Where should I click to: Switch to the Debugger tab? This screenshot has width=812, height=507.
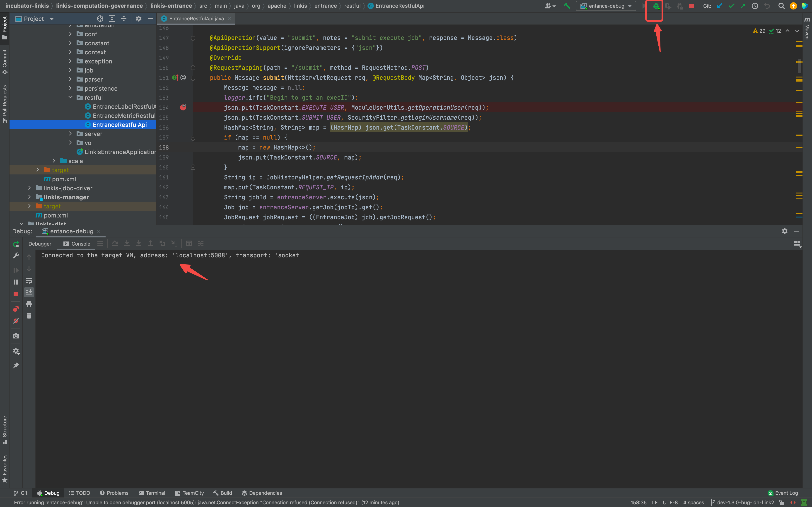(40, 244)
